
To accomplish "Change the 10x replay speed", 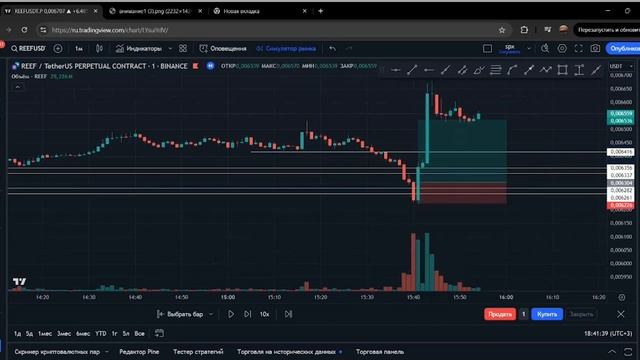I will point(264,314).
